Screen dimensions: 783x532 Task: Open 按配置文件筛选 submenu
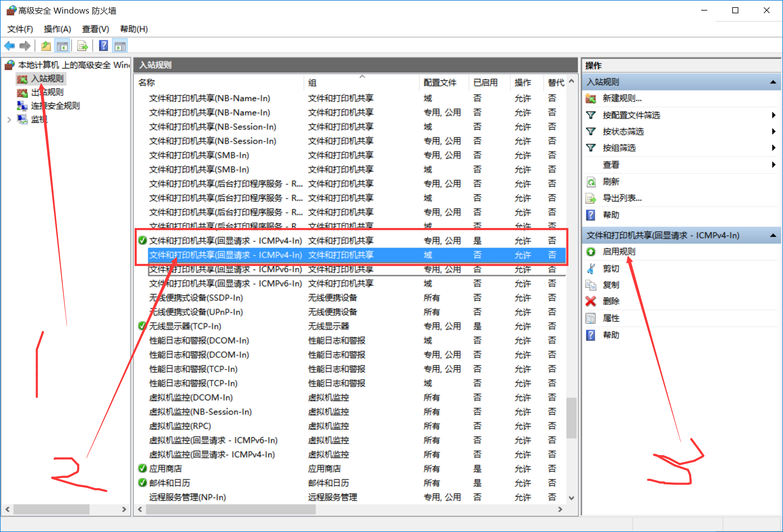click(631, 115)
